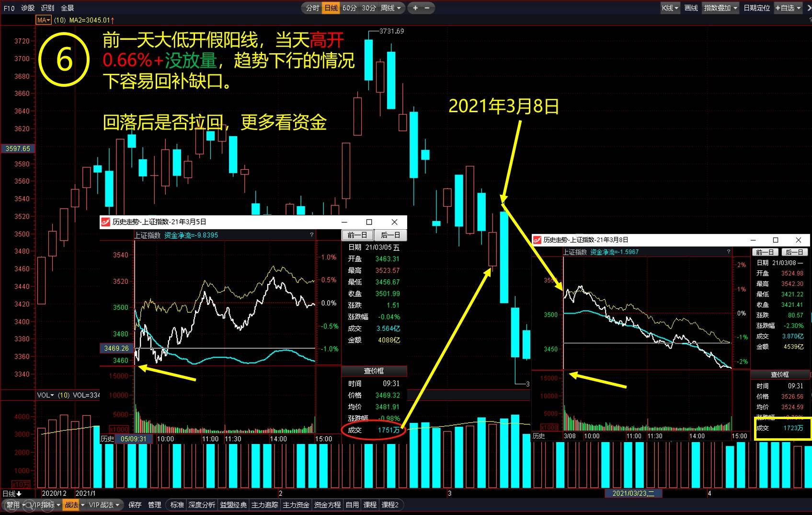Click the 成交 1751万 value
812x515 pixels.
(x=389, y=430)
